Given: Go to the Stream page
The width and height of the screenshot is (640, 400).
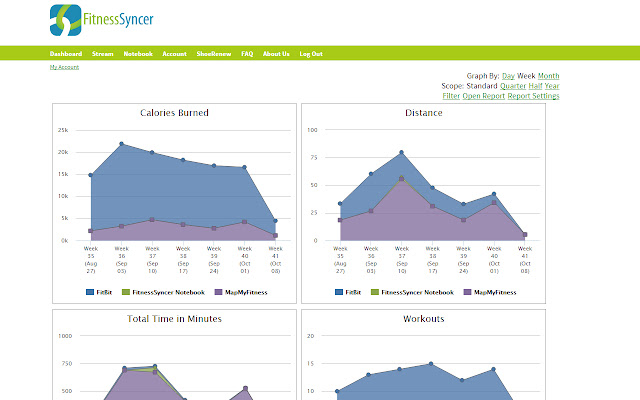Looking at the screenshot, I should tap(102, 54).
